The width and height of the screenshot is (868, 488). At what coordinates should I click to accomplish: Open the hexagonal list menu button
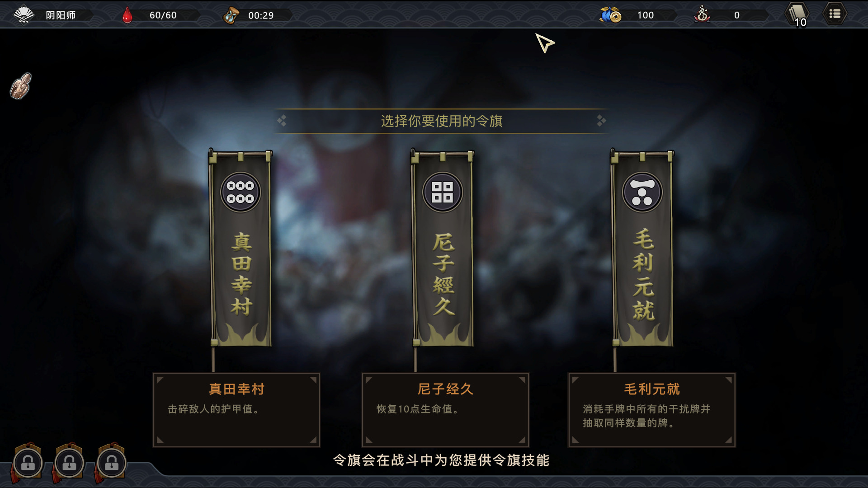point(835,14)
